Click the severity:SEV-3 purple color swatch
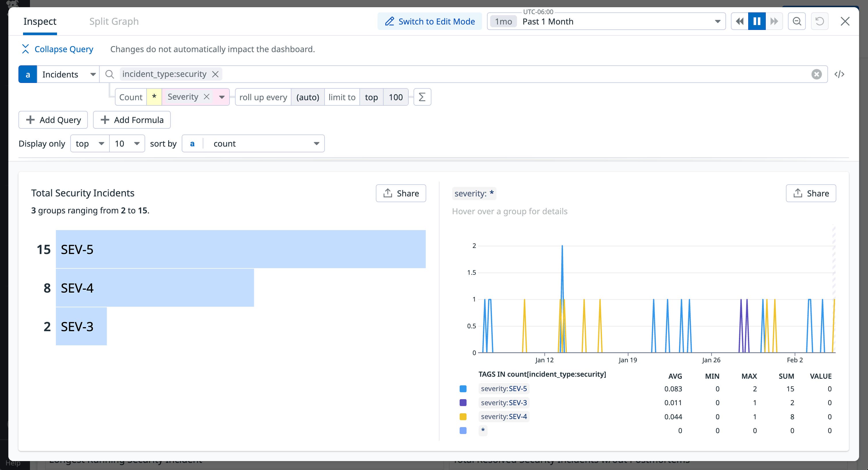Image resolution: width=868 pixels, height=470 pixels. [x=463, y=402]
